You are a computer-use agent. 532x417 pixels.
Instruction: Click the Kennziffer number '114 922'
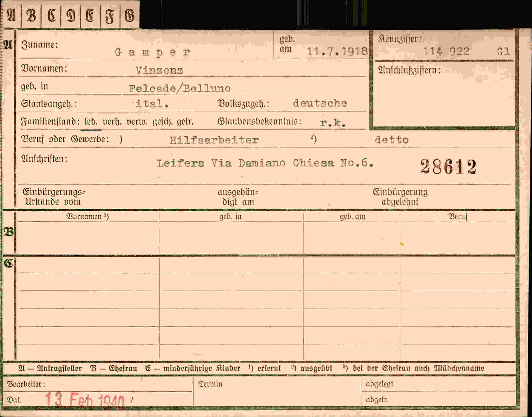coord(446,51)
